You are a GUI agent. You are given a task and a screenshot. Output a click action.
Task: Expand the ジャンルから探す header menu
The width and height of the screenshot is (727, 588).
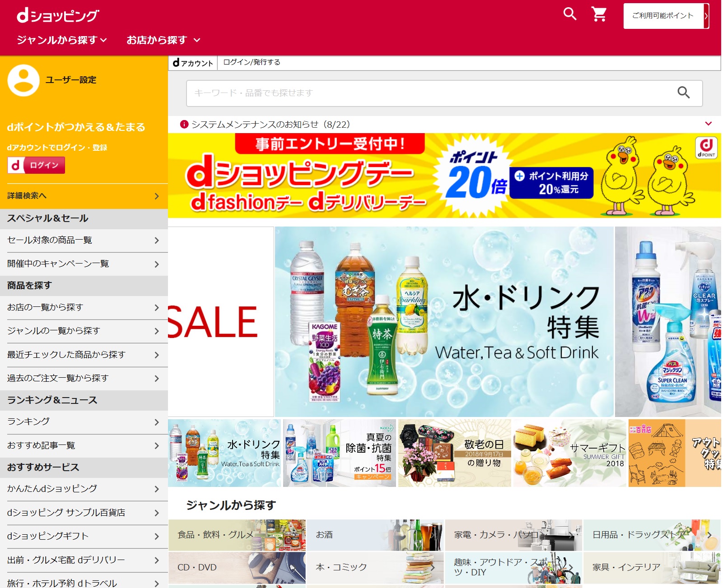point(62,40)
